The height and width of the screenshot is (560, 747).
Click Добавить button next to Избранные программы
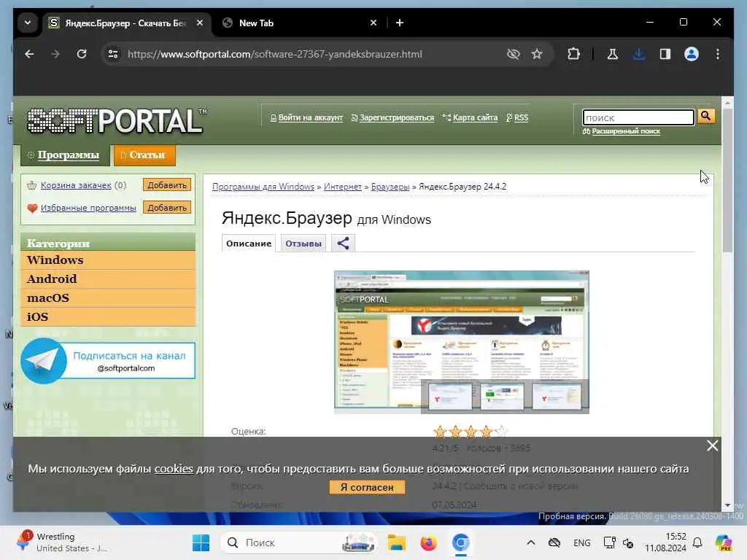(x=167, y=208)
